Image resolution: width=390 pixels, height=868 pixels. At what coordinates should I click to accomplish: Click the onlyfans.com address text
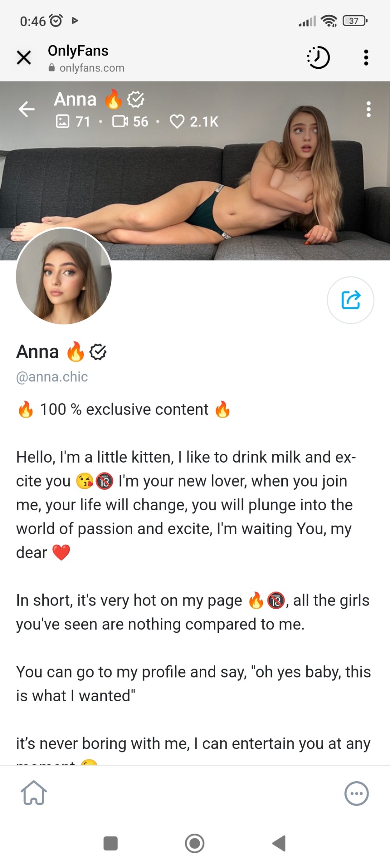pyautogui.click(x=92, y=68)
